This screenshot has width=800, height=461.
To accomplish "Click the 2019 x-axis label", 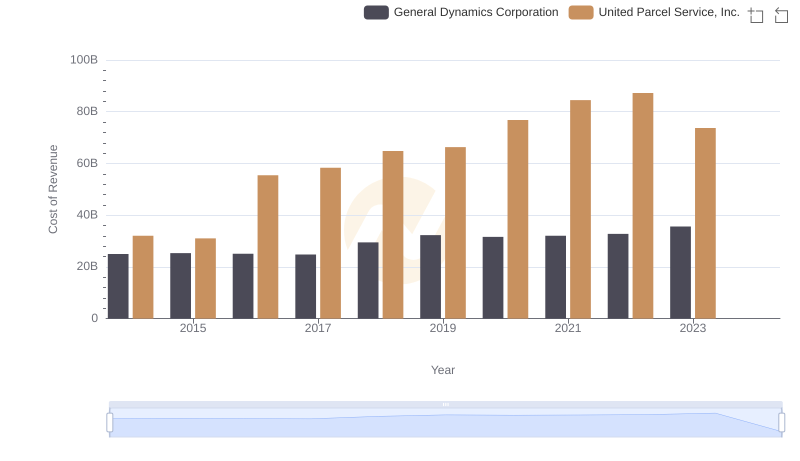I will (x=443, y=328).
